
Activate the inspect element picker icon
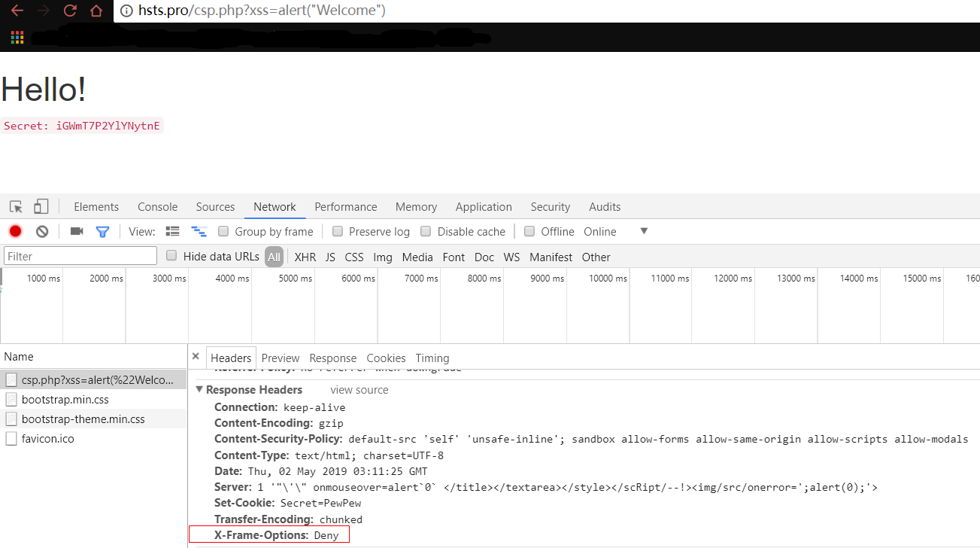16,207
